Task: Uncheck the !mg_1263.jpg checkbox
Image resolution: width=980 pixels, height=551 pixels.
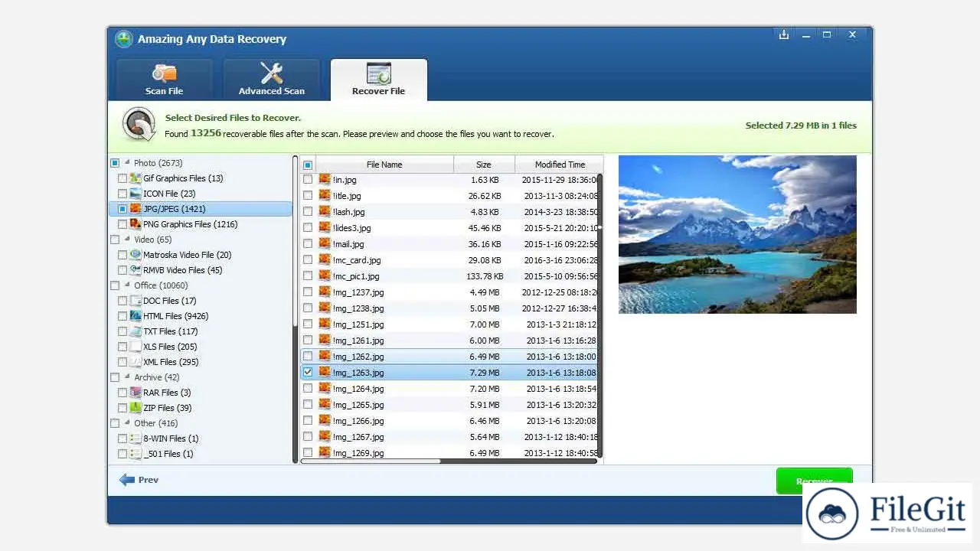Action: click(x=308, y=373)
